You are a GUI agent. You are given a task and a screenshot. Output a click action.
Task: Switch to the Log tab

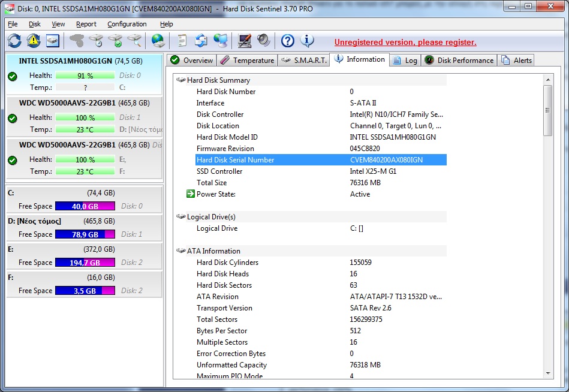pyautogui.click(x=405, y=60)
